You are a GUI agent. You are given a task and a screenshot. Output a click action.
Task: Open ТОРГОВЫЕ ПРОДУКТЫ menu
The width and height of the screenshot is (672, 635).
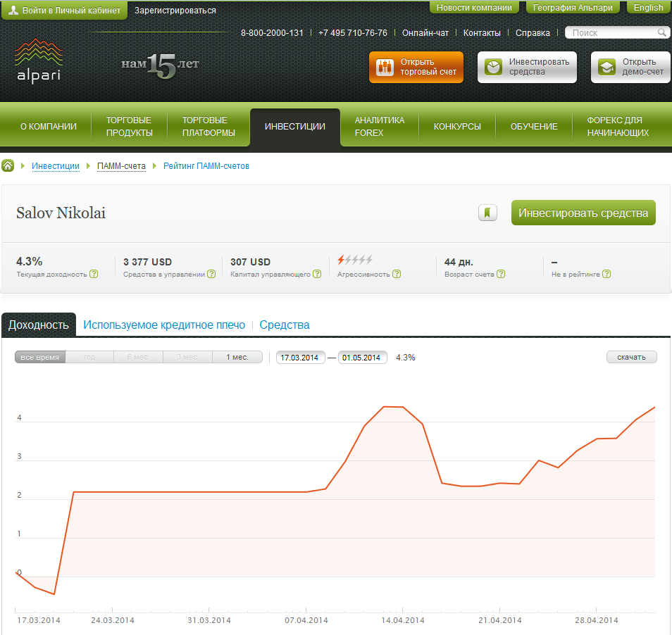pos(130,126)
